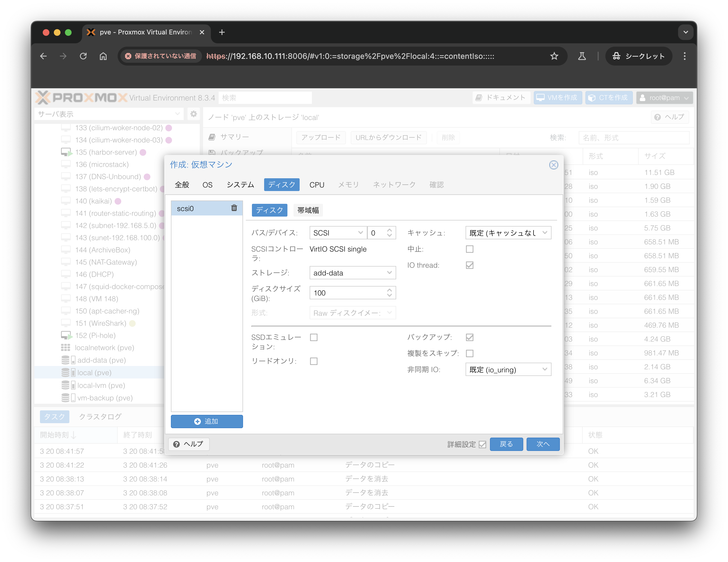Open new browser tab with plus
This screenshot has height=562, width=728.
pos(222,32)
